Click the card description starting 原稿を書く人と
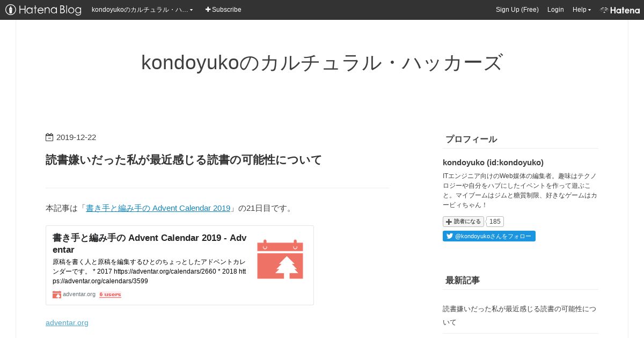This screenshot has width=644, height=338. 150,271
